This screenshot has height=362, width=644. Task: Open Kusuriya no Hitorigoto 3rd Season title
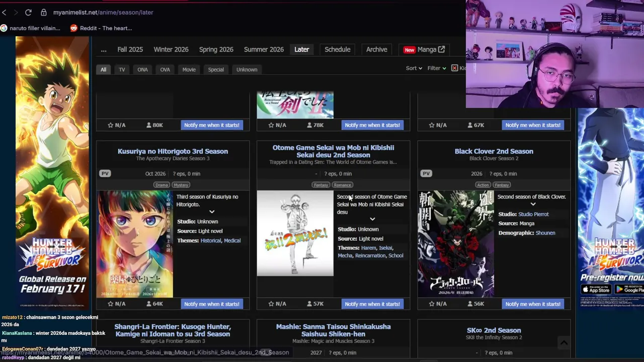coord(173,151)
